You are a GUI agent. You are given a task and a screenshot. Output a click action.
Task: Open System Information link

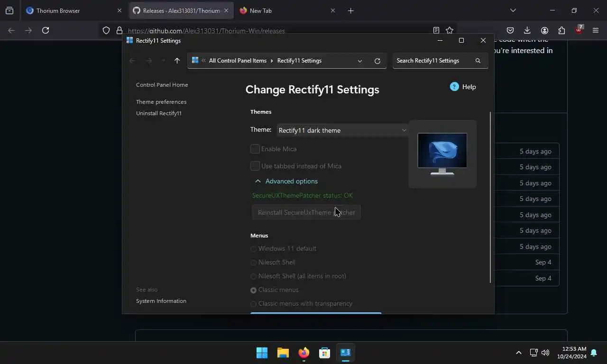tap(161, 301)
